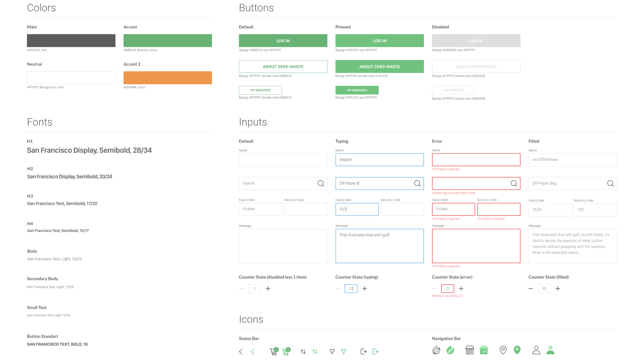Click default outlined ABOUT ZERO WASTE button

click(283, 66)
